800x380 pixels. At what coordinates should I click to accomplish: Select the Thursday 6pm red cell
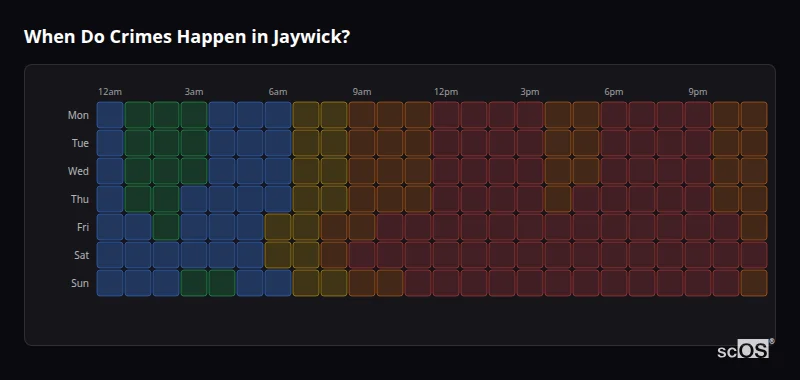pyautogui.click(x=614, y=199)
